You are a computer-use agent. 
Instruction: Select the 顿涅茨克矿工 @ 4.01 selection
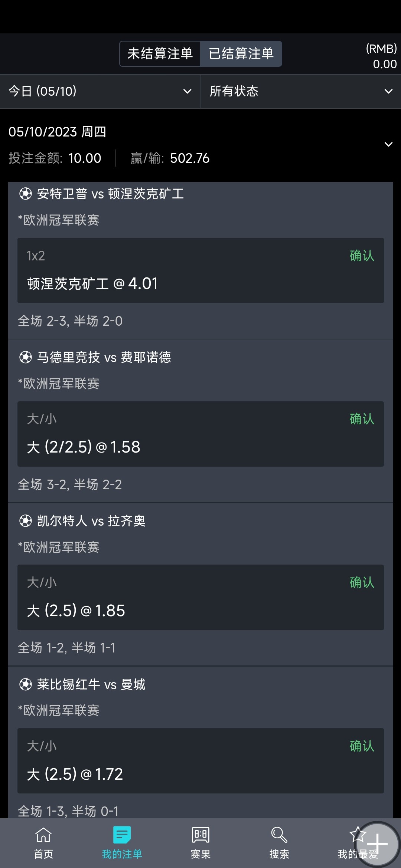coord(92,284)
